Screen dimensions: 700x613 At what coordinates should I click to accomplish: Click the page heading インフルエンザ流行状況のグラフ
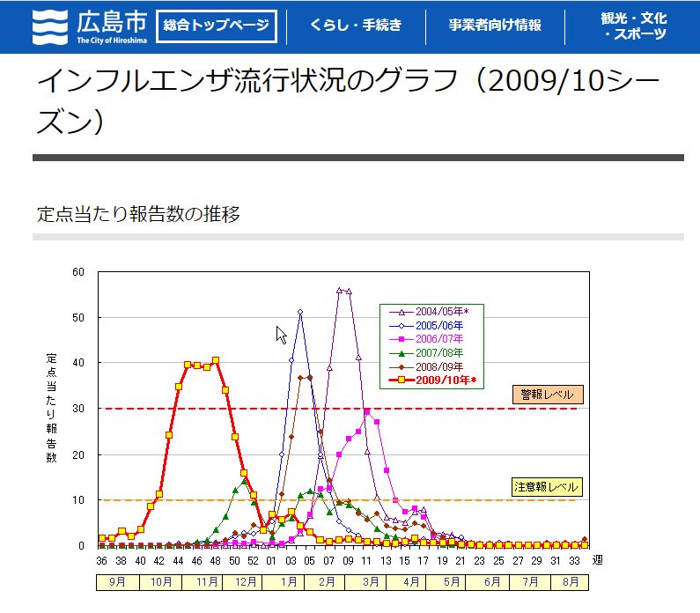pos(348,101)
